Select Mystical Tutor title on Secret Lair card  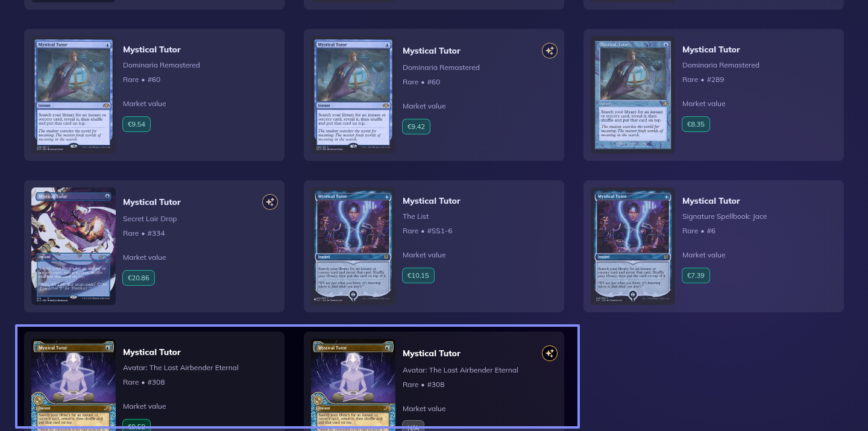point(152,202)
